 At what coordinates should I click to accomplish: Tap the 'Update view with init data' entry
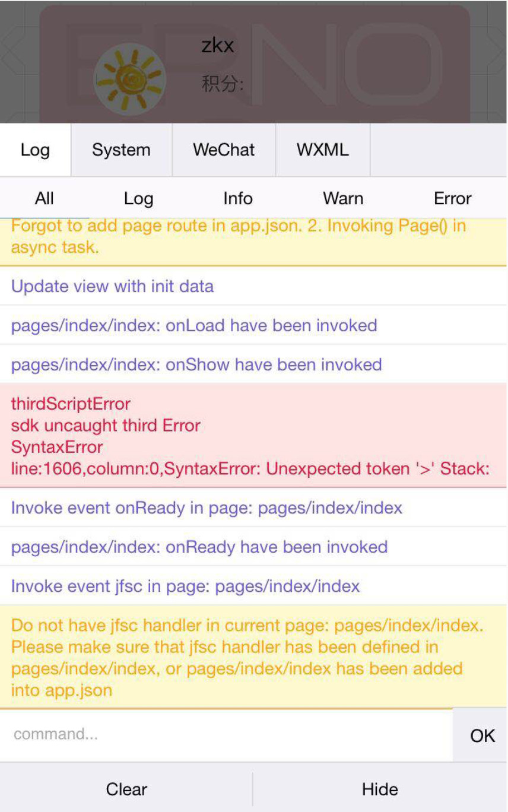coord(254,286)
